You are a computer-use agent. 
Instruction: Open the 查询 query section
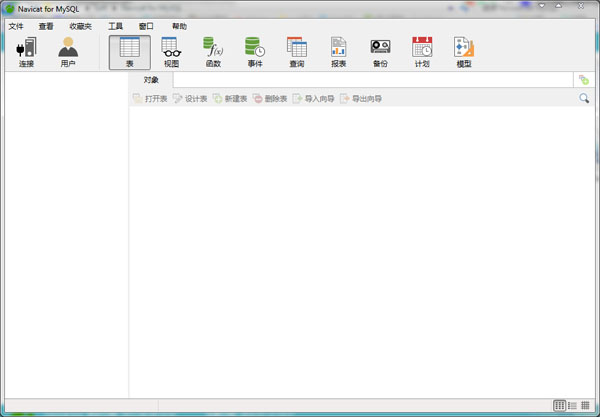297,52
